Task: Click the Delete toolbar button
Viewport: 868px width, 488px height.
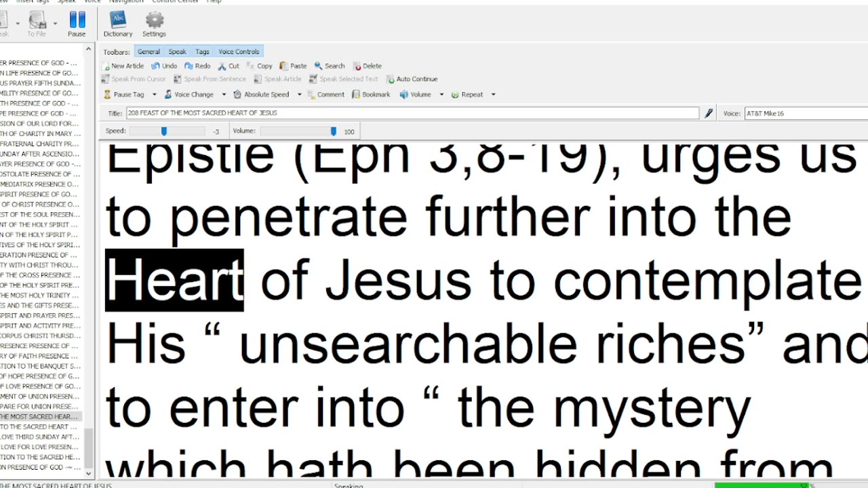Action: click(368, 66)
